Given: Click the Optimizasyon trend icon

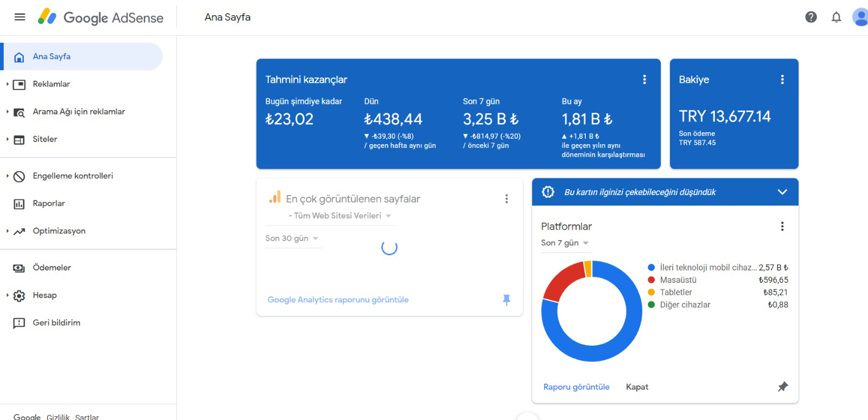Looking at the screenshot, I should [x=19, y=231].
